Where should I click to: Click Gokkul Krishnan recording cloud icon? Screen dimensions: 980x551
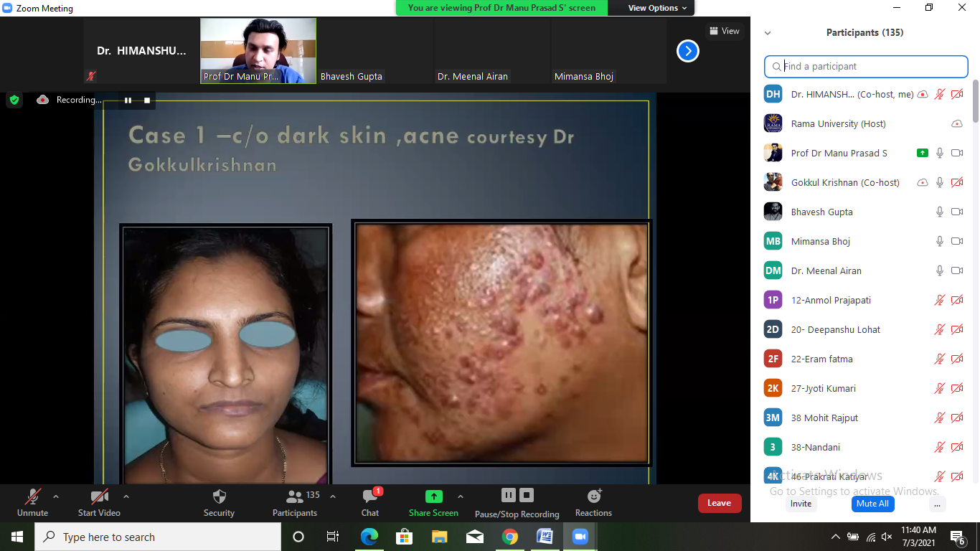pyautogui.click(x=923, y=182)
